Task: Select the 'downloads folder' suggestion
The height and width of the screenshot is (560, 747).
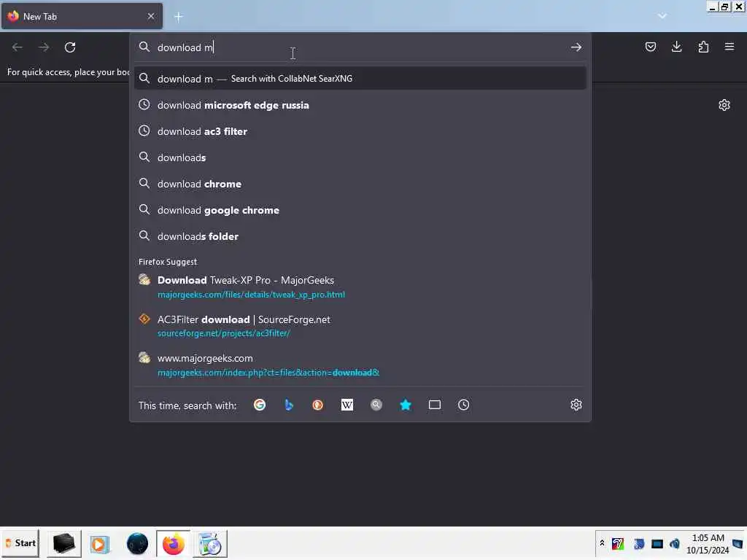Action: point(360,236)
